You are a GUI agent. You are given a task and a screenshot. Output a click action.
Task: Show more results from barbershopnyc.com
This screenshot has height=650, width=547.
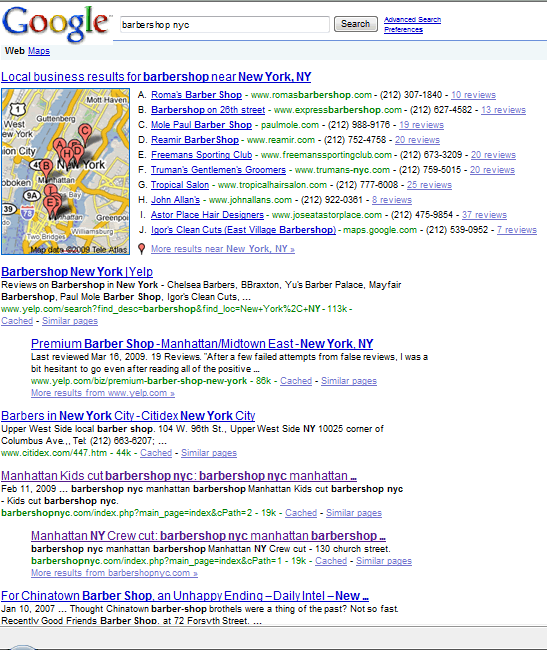pos(114,573)
